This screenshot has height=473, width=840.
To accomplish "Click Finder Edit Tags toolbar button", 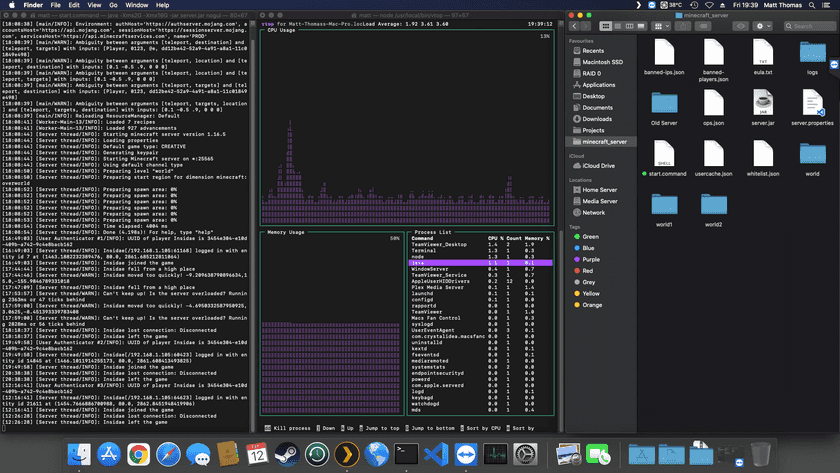I will pyautogui.click(x=703, y=26).
